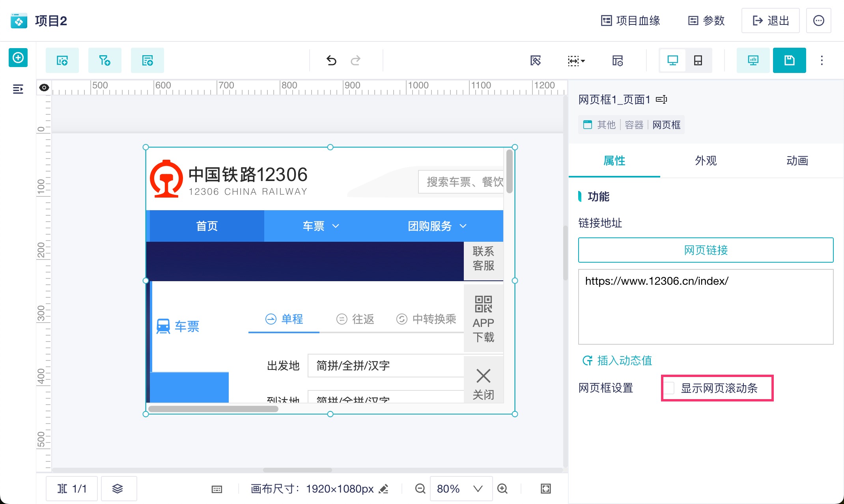This screenshot has width=844, height=504.
Task: Expand the alignment distribution dropdown
Action: pos(576,61)
